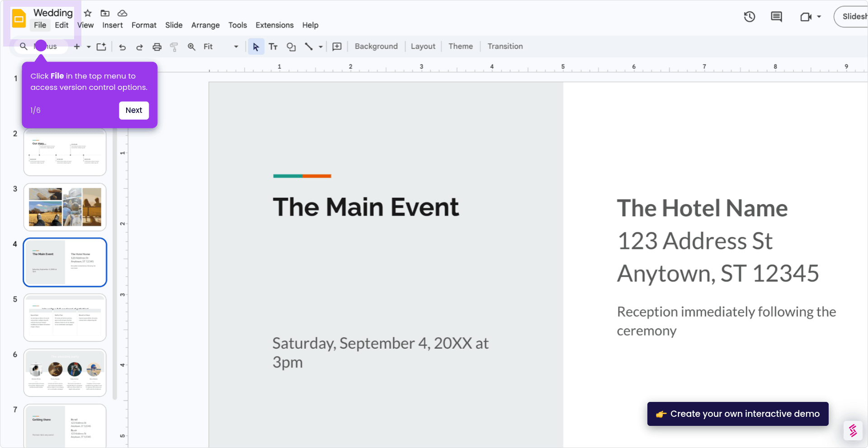This screenshot has height=448, width=868.
Task: Open the Google Slides home icon
Action: tap(19, 19)
